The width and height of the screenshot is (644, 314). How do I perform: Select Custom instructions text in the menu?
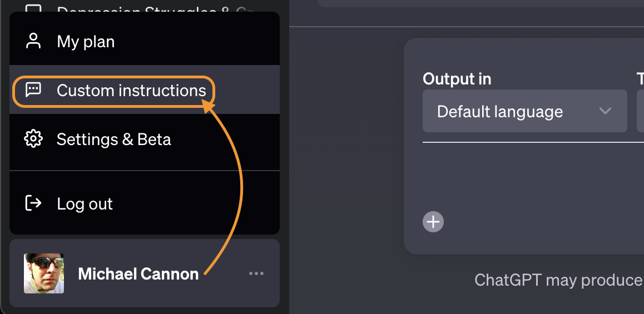(x=131, y=91)
